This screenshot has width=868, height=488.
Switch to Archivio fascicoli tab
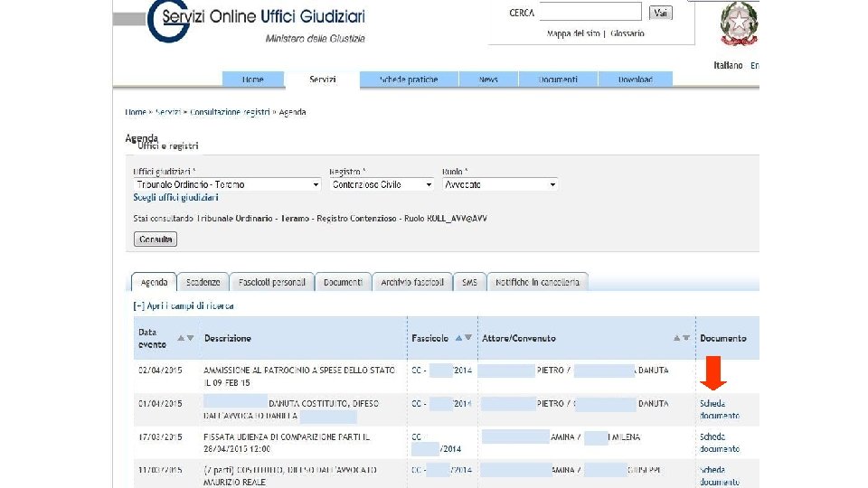pos(412,282)
